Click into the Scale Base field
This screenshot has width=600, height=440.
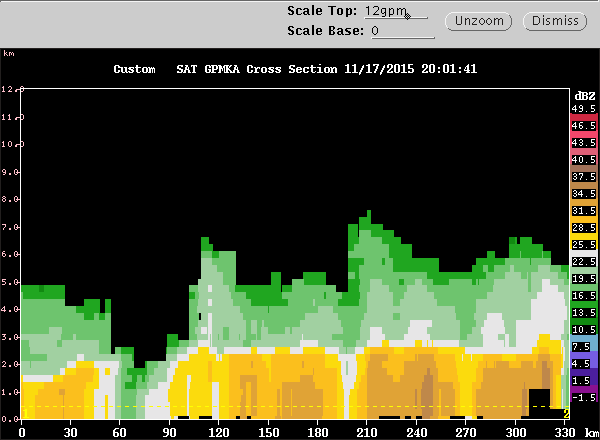point(403,31)
